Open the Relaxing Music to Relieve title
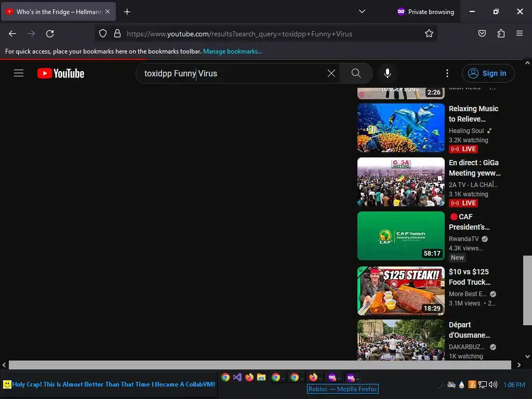The image size is (532, 399). coord(473,114)
